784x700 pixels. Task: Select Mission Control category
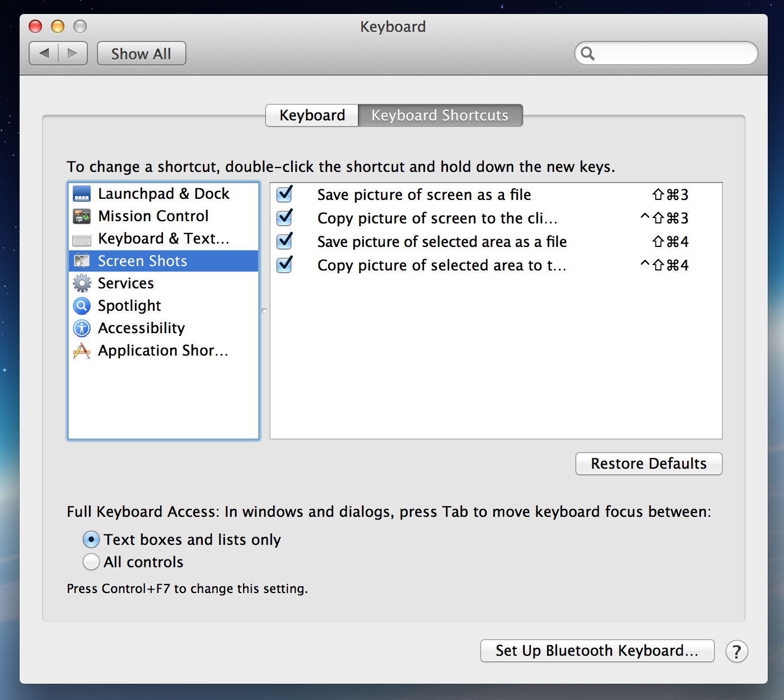[x=164, y=216]
